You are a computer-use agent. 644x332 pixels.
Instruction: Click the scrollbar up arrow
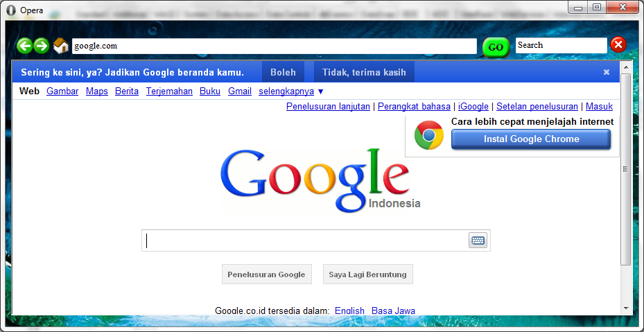click(625, 67)
